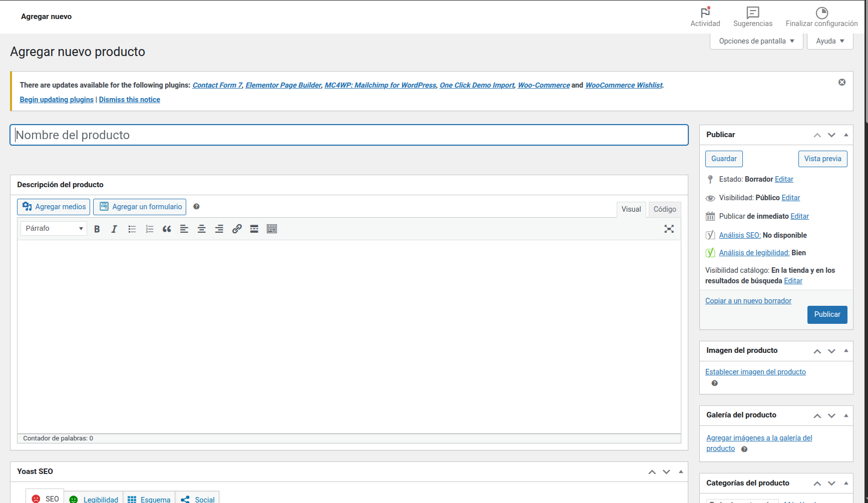Toggle italic formatting in editor
868x503 pixels.
tap(114, 229)
